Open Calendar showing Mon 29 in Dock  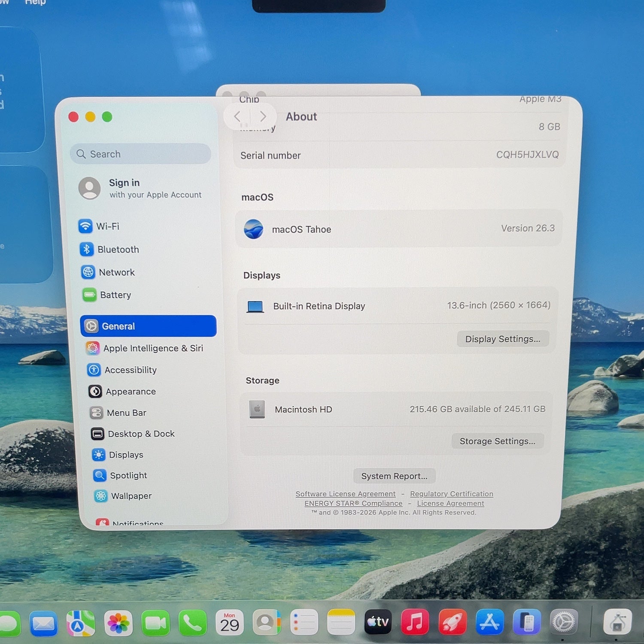click(230, 623)
